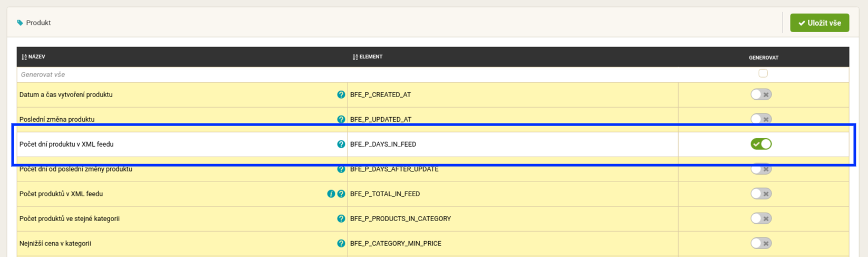Open help icon for Nejnižší cena v kategorii
Viewport: 868px width, 257px height.
pyautogui.click(x=341, y=243)
